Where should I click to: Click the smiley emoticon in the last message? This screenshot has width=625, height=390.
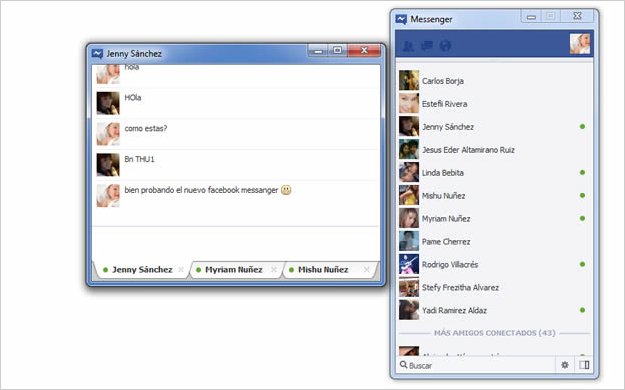click(x=286, y=190)
